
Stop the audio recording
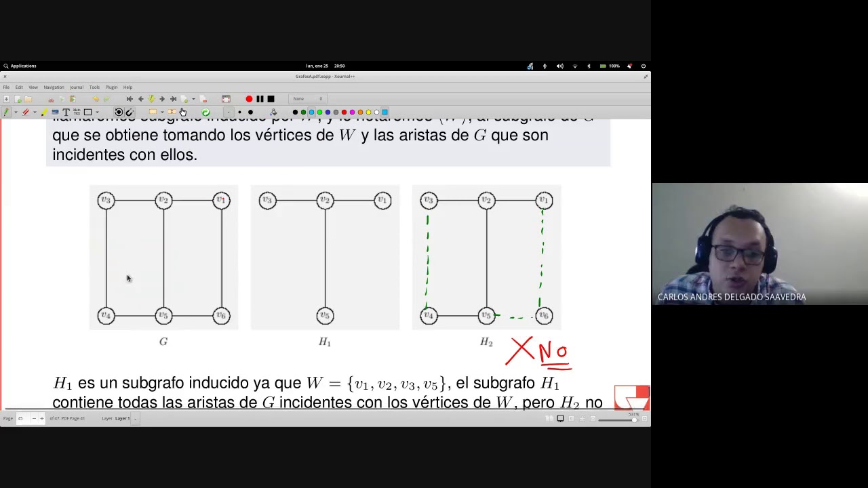pyautogui.click(x=271, y=99)
